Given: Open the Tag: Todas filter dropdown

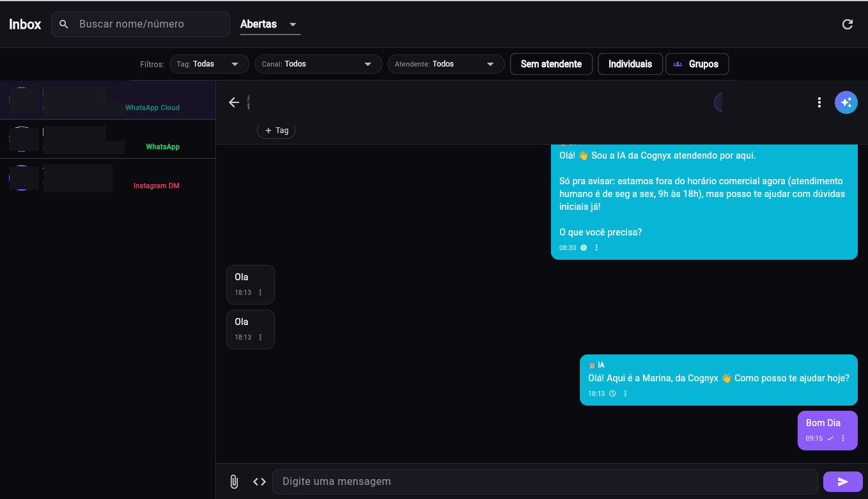Looking at the screenshot, I should 209,64.
